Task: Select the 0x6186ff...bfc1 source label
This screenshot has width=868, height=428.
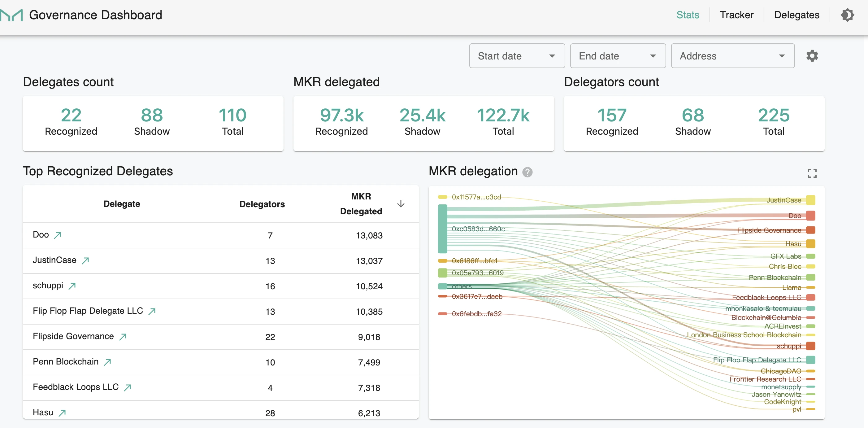Action: (475, 261)
